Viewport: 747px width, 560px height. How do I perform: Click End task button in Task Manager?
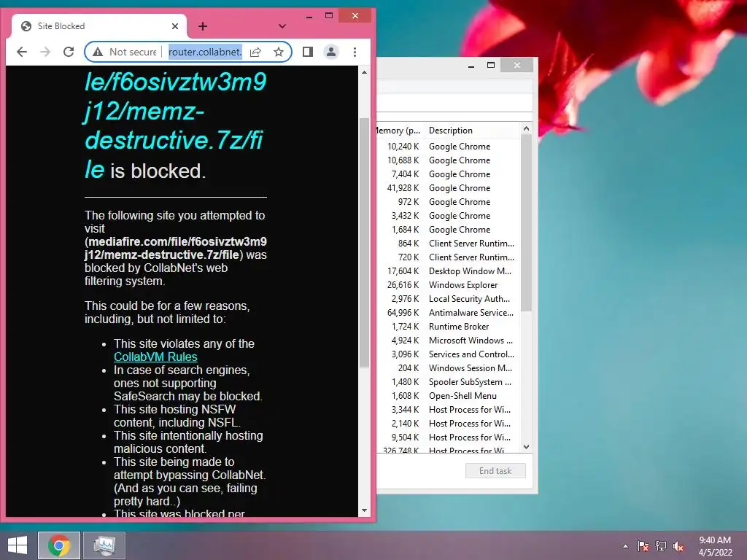[x=495, y=471]
